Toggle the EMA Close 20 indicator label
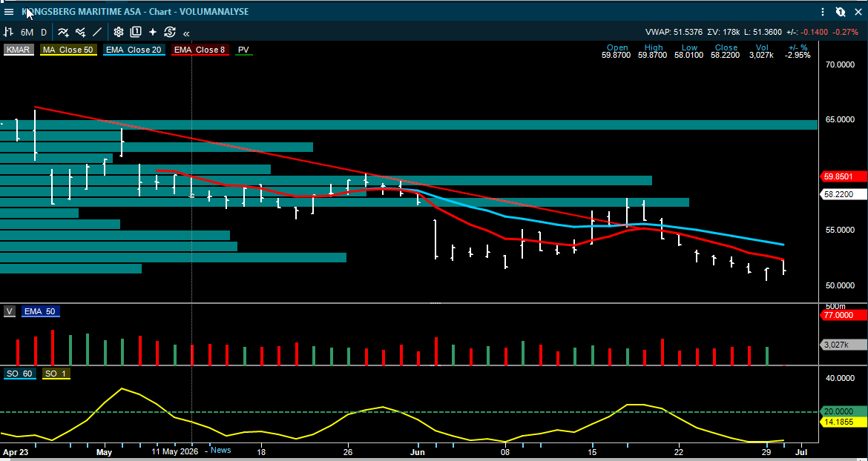868x461 pixels. [134, 50]
